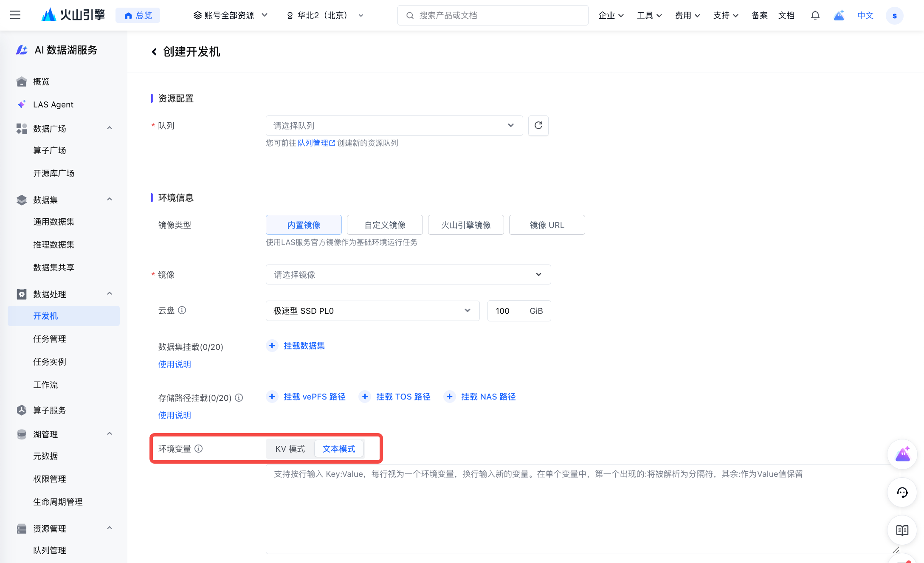Open the documentation book floating icon
This screenshot has height=563, width=924.
click(x=902, y=530)
